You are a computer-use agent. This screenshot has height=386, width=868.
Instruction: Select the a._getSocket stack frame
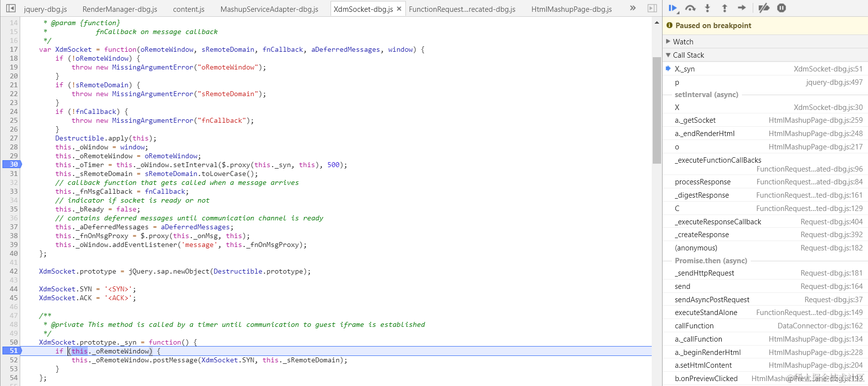(765, 120)
